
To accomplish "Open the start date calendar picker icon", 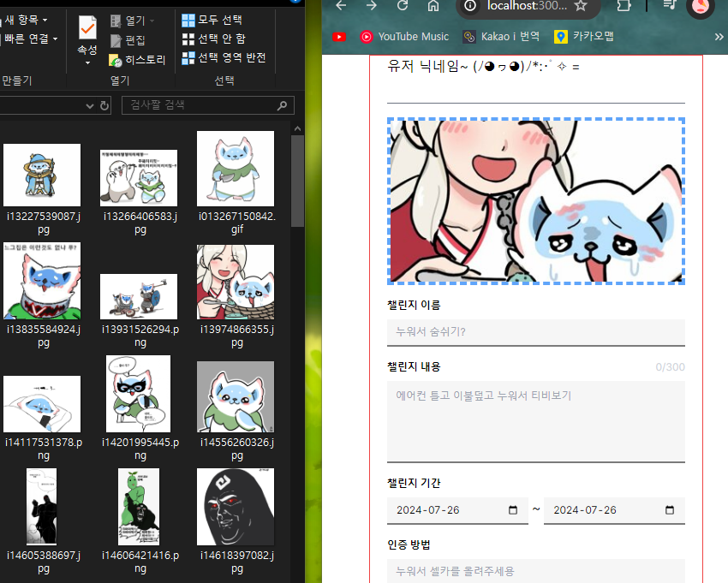I will pos(512,510).
